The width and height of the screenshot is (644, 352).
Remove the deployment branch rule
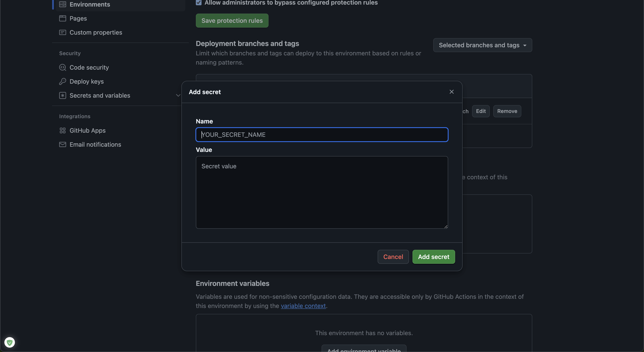click(x=507, y=111)
